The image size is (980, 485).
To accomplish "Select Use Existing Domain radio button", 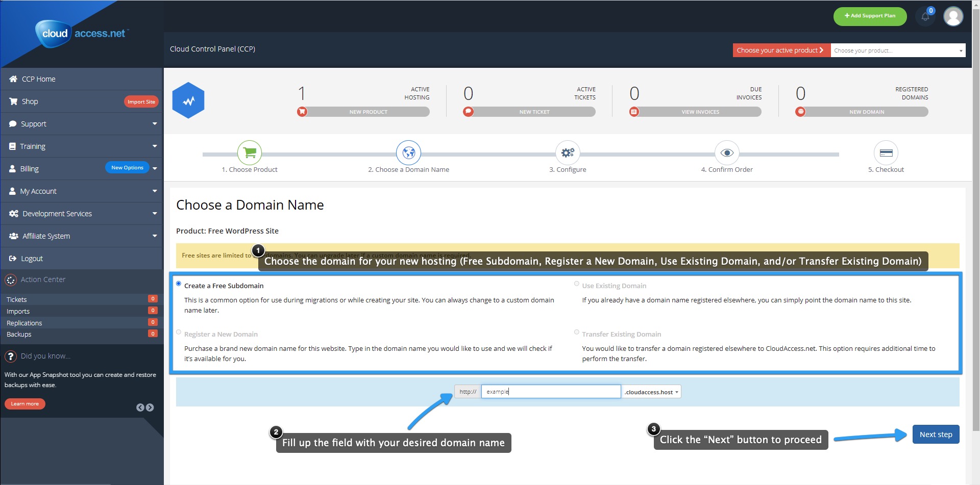I will coord(577,284).
